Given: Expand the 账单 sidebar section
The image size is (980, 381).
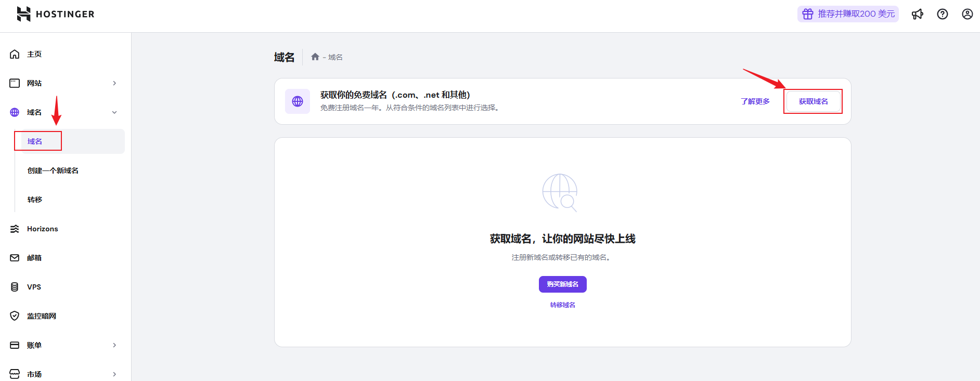Looking at the screenshot, I should 114,345.
